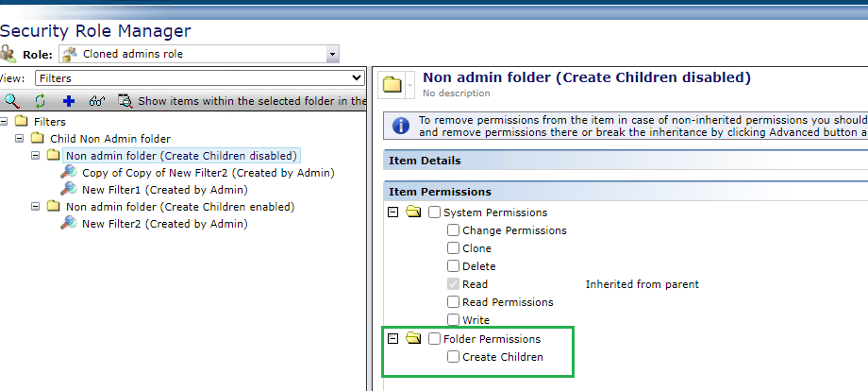Check the Create Children permission box

point(454,357)
